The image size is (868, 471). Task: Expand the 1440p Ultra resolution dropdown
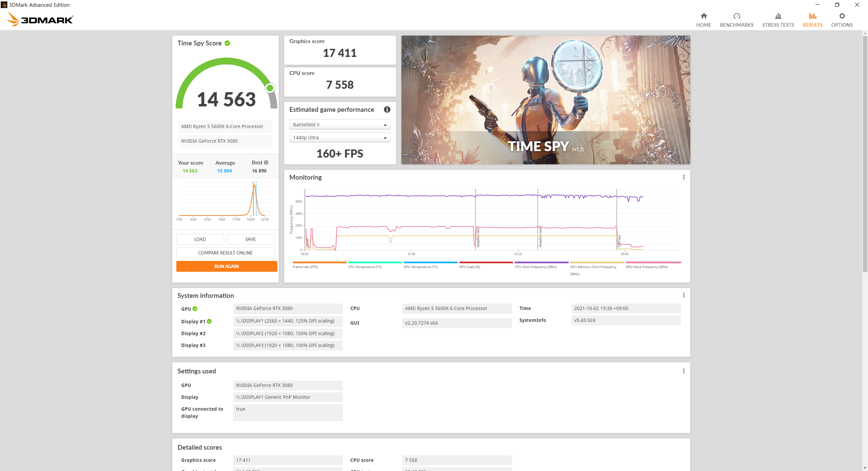point(340,138)
